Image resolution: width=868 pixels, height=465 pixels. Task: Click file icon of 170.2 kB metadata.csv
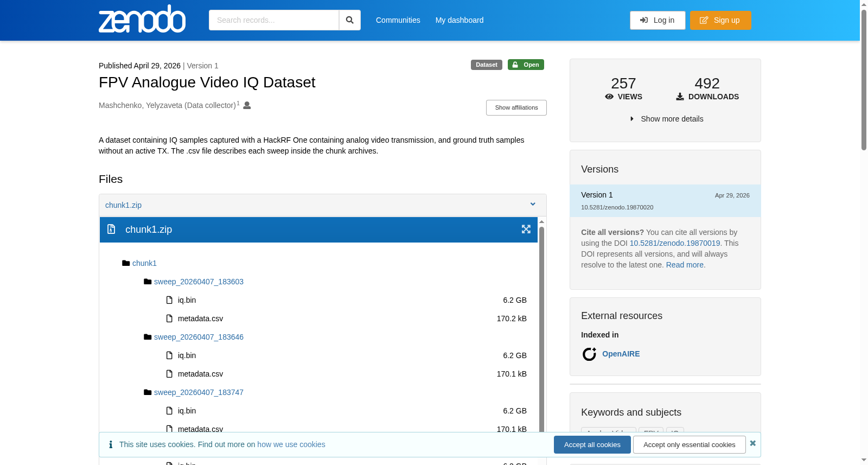point(169,319)
